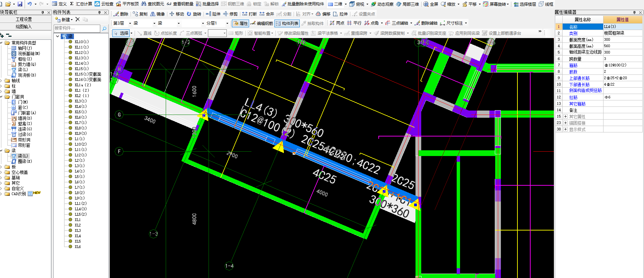Activate 批量选择 batch select
644x278 pixels.
[x=207, y=4]
